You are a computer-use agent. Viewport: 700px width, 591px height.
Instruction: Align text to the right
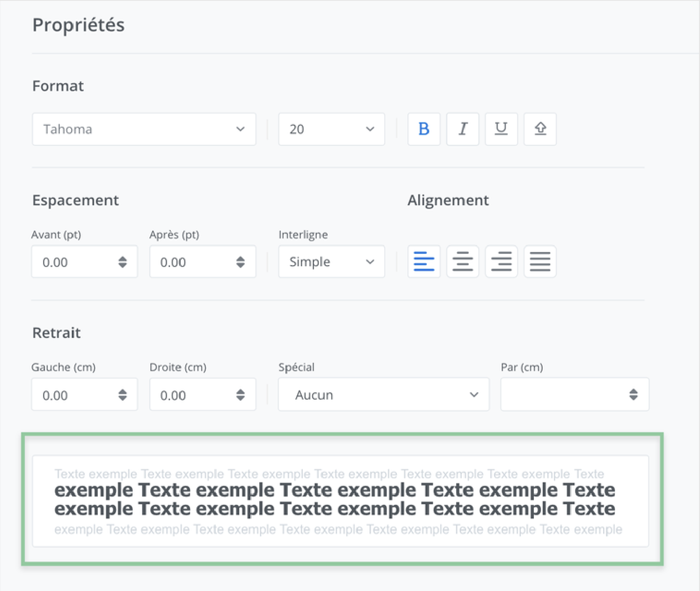coord(501,262)
